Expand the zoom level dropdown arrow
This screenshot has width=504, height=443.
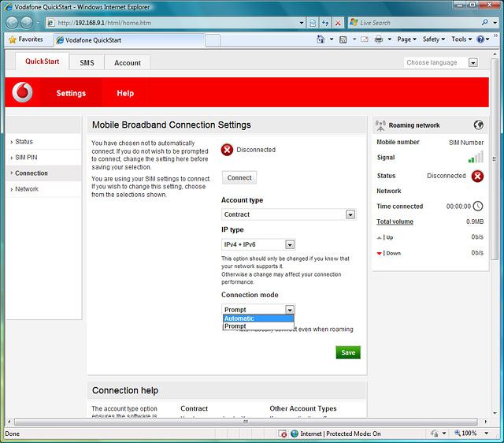[x=487, y=434]
